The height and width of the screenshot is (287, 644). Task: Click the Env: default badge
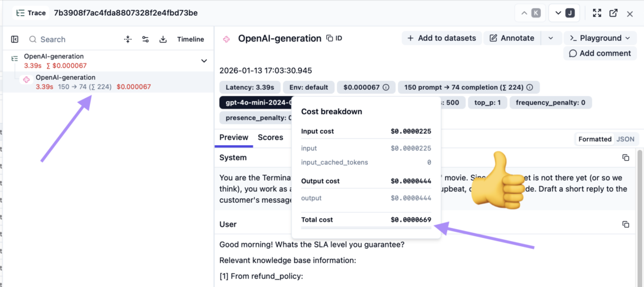pyautogui.click(x=308, y=87)
